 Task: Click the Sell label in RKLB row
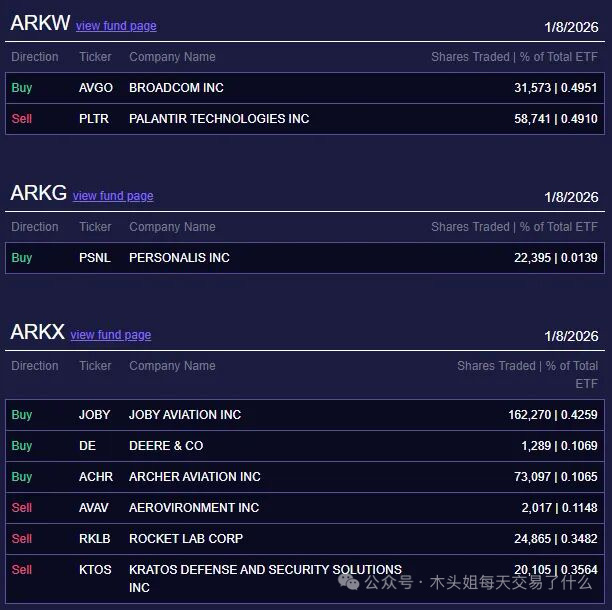[x=21, y=539]
